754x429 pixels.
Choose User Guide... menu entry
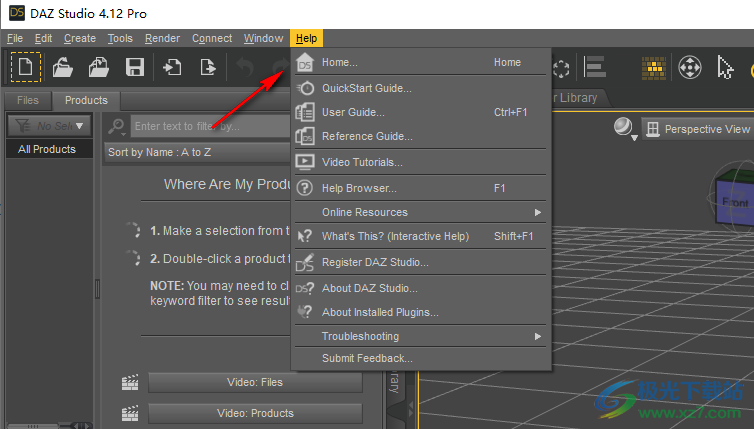tap(421, 113)
